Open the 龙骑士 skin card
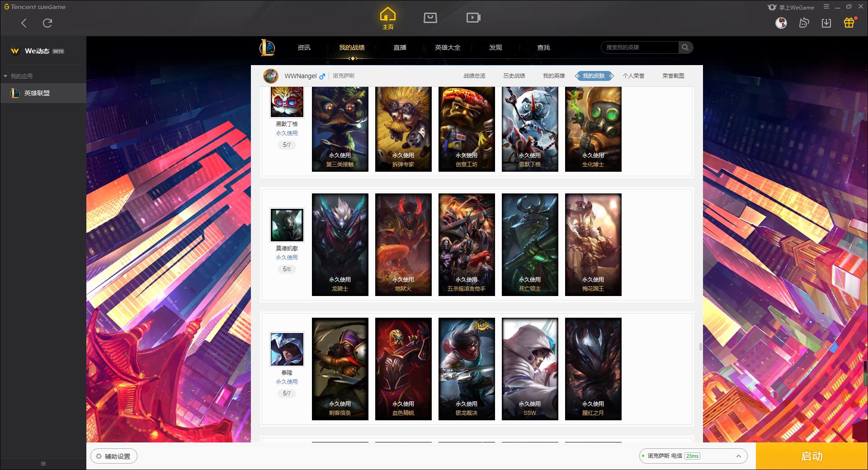Image resolution: width=868 pixels, height=470 pixels. (340, 244)
